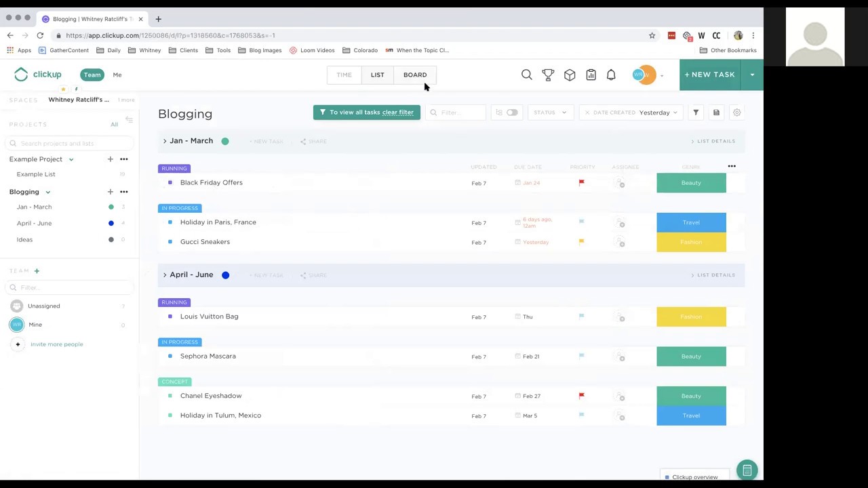
Task: Click blue color dot of April - June header
Action: click(x=225, y=275)
